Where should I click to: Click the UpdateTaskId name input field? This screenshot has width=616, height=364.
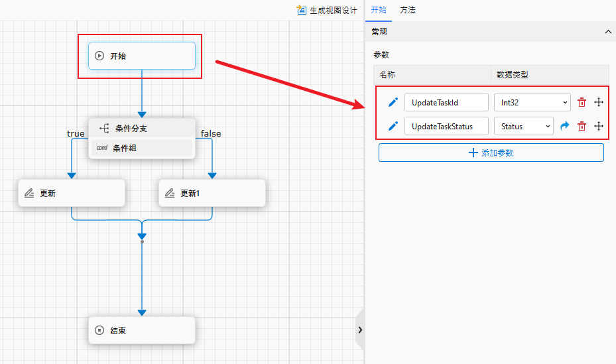click(x=446, y=102)
